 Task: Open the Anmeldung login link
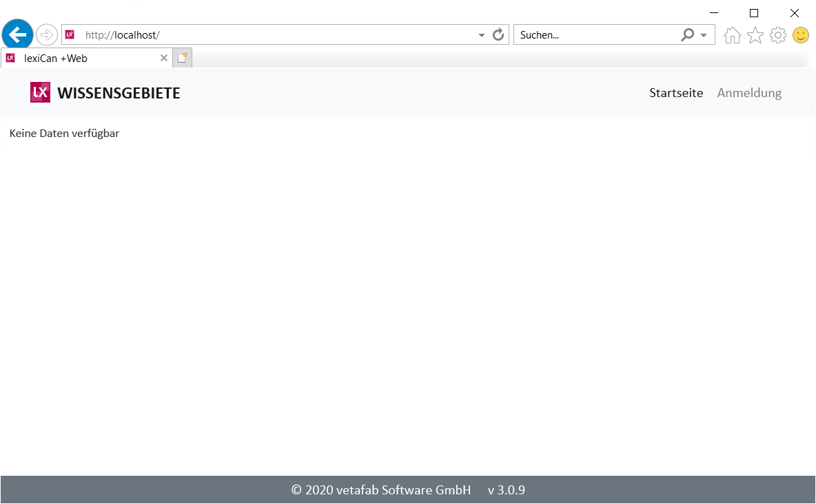tap(749, 93)
